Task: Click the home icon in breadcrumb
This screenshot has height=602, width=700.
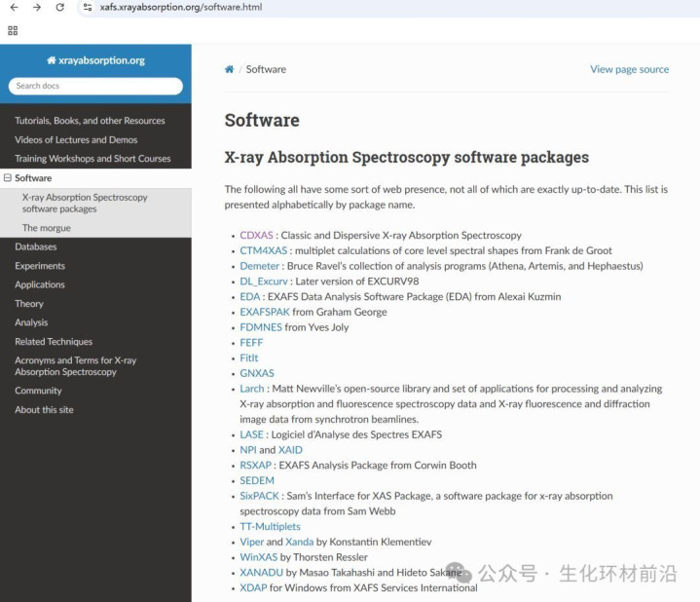Action: (230, 69)
